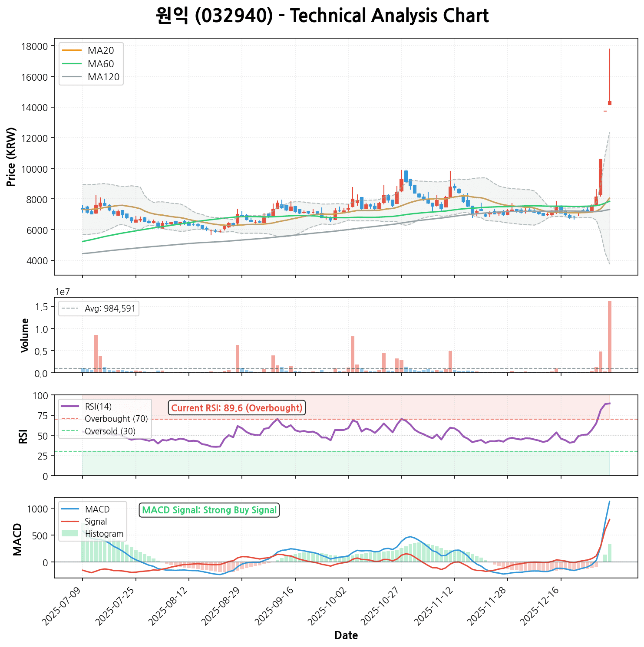Click the Date x-axis label
This screenshot has width=644, height=647.
(x=346, y=636)
